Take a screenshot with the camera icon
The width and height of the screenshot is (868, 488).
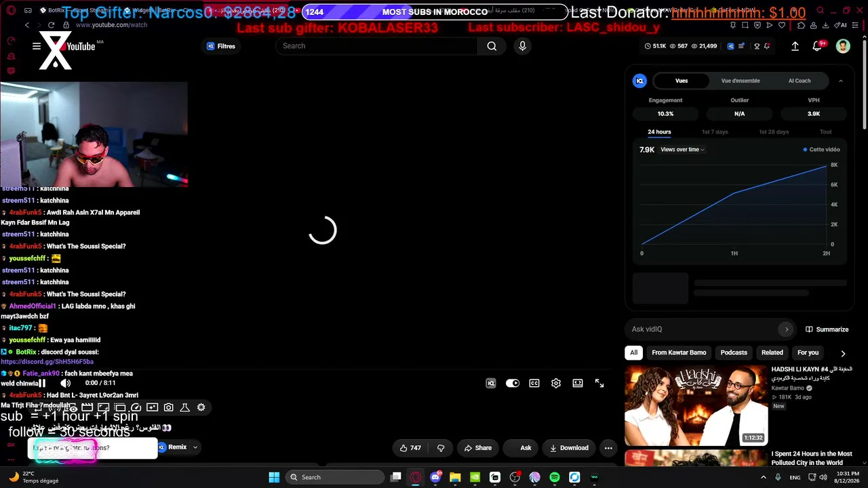pos(168,407)
